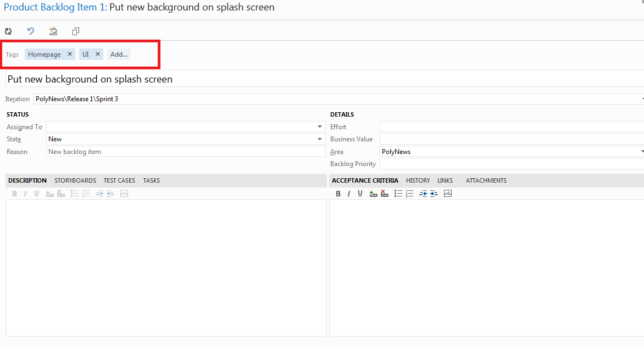644x346 pixels.
Task: Remove the Homepage tag
Action: 70,54
